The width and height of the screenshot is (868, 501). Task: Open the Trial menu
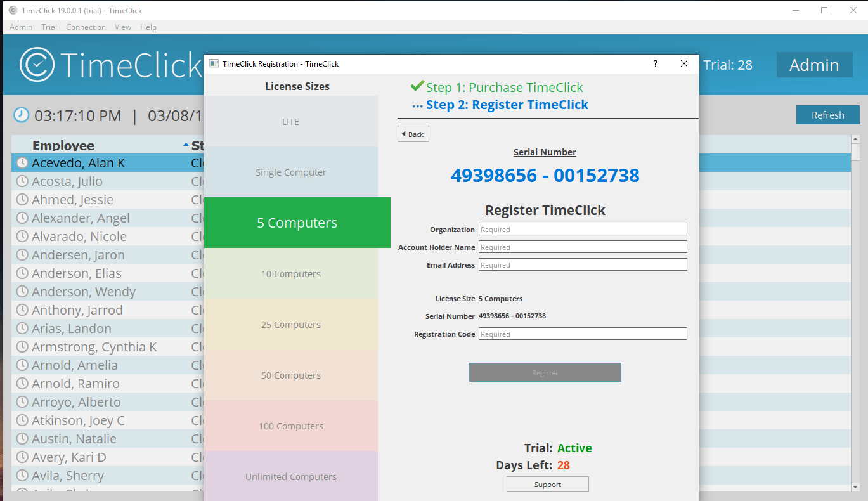[x=49, y=27]
